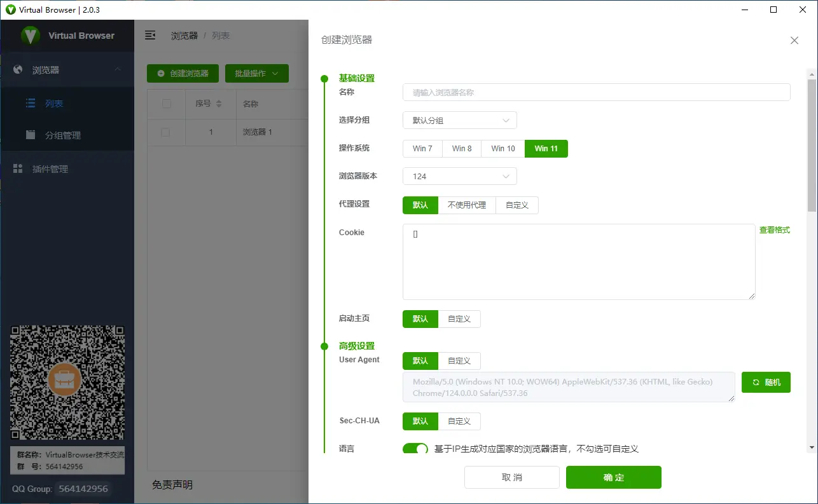Click the 名称 browser name input field
The width and height of the screenshot is (818, 504).
tap(596, 92)
